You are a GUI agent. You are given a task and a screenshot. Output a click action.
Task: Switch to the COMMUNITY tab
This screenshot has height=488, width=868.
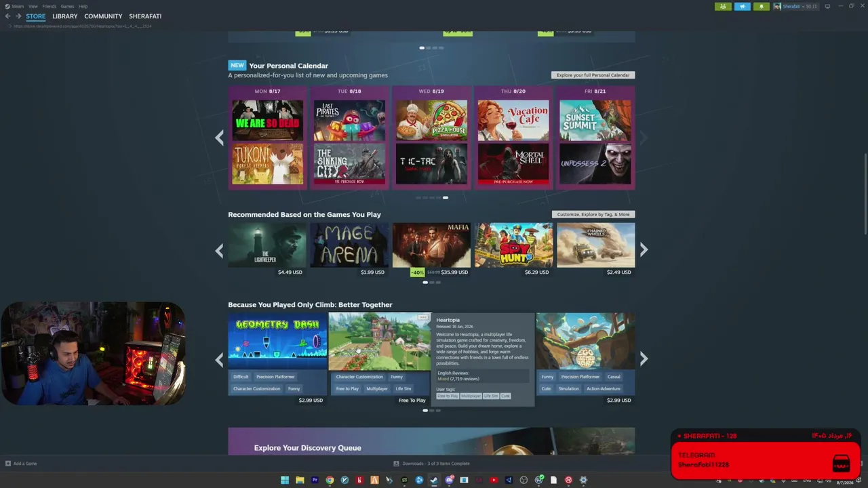[103, 16]
